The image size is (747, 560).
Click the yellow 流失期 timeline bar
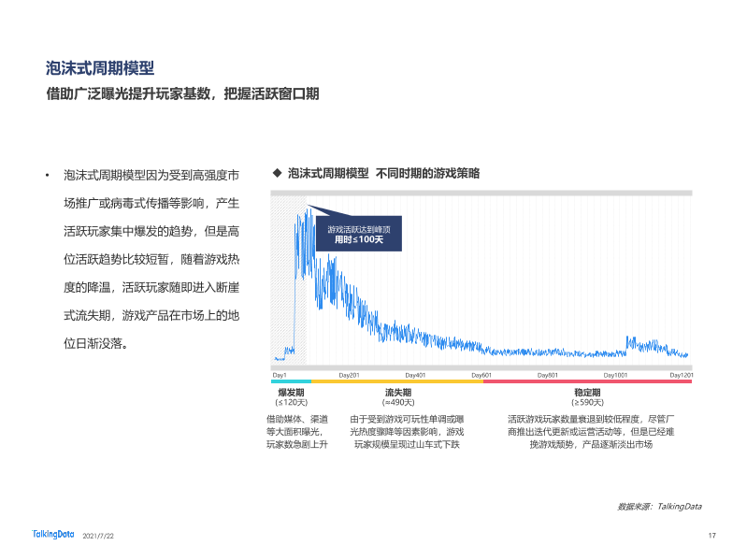pyautogui.click(x=397, y=381)
